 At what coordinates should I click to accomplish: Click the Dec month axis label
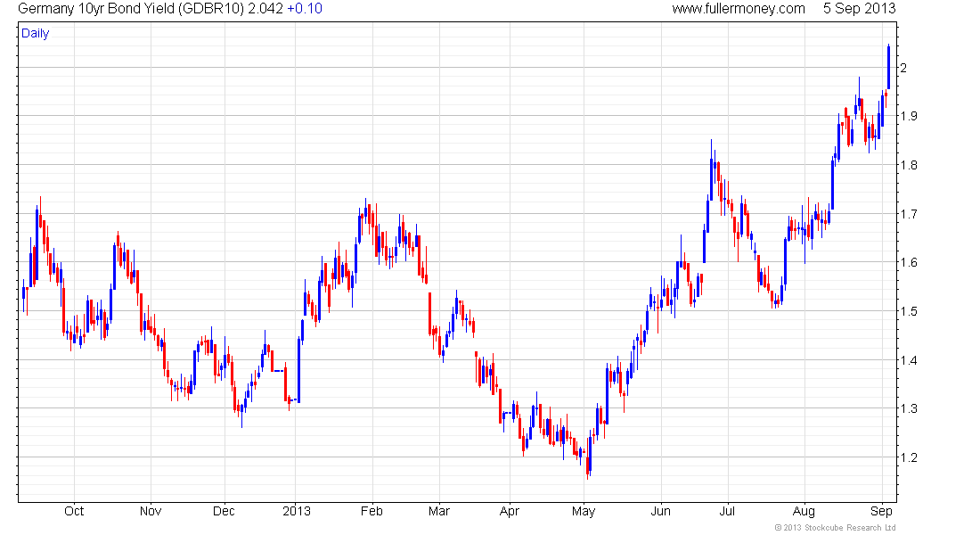(225, 511)
